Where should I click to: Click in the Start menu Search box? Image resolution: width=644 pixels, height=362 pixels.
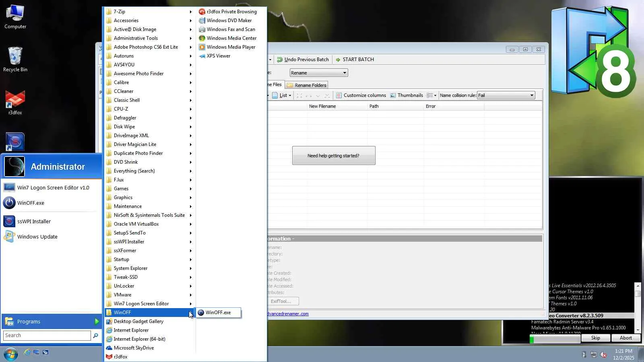[47, 335]
